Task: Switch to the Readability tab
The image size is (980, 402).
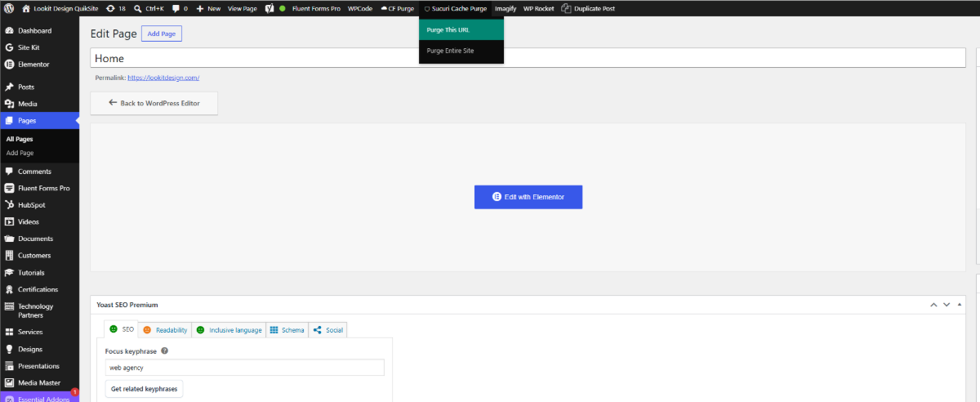Action: point(165,330)
